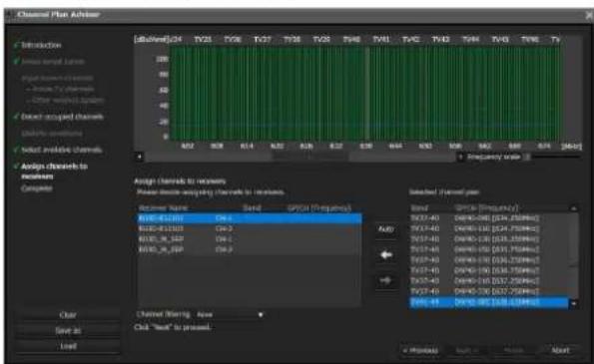Select the 536.750MHz channel plan row

(x=489, y=271)
